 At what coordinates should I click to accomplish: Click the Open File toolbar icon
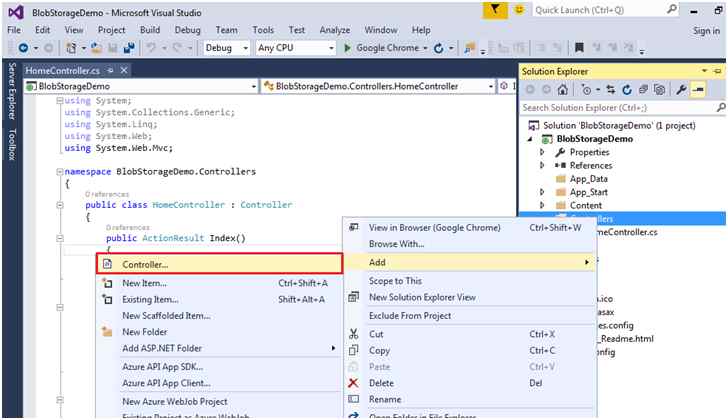(96, 48)
